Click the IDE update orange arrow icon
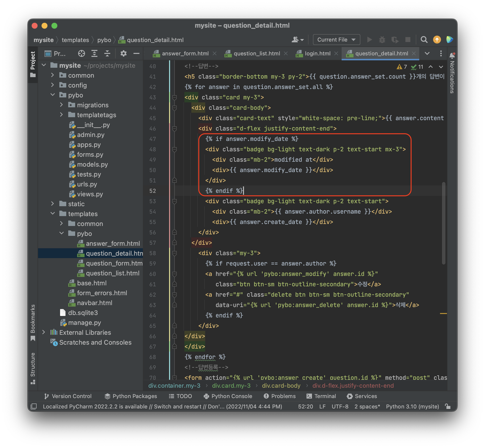The image size is (485, 448). [x=437, y=40]
